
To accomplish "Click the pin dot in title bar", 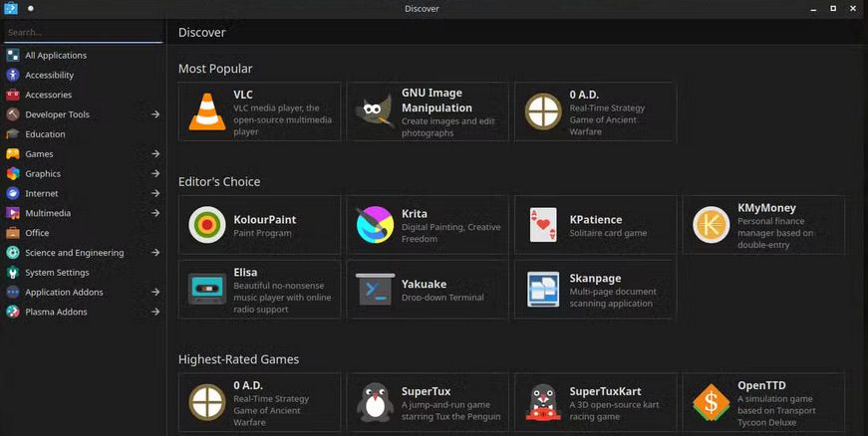I will pos(31,8).
